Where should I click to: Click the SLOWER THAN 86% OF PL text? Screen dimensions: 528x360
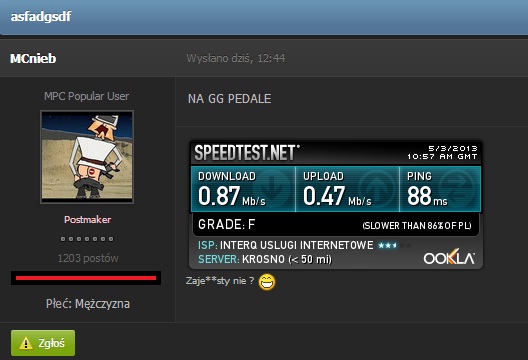click(417, 225)
